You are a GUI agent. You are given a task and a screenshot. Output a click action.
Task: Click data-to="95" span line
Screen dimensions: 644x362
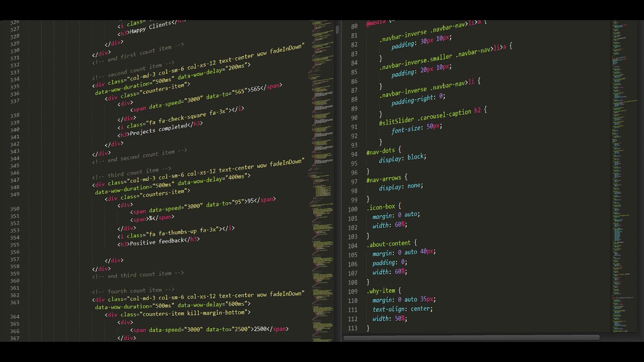(x=203, y=206)
